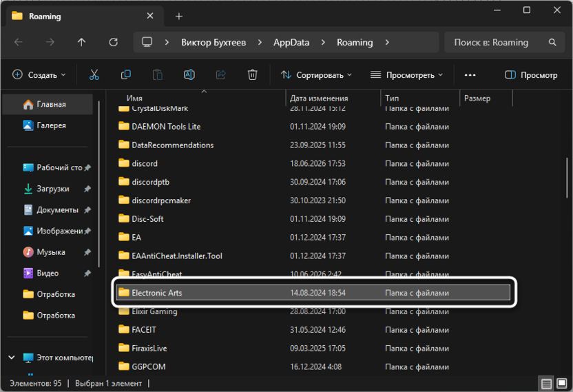This screenshot has width=573, height=392.
Task: Click the Rename icon in toolbar
Action: pyautogui.click(x=189, y=75)
